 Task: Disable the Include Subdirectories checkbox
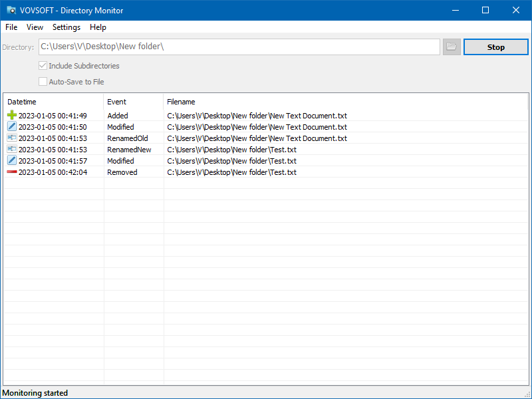coord(43,65)
